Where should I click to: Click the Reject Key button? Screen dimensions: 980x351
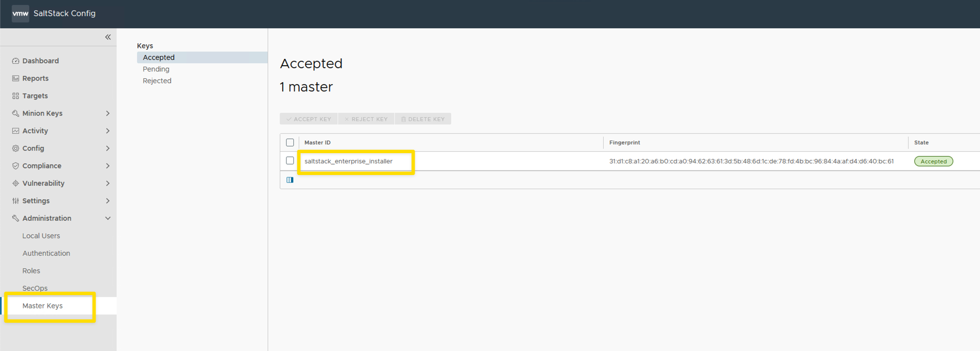366,119
